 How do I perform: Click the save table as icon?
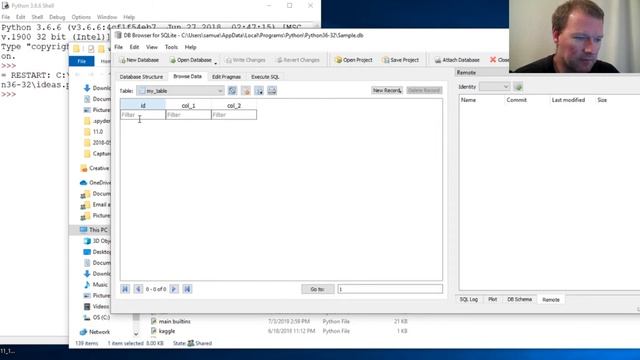[259, 91]
